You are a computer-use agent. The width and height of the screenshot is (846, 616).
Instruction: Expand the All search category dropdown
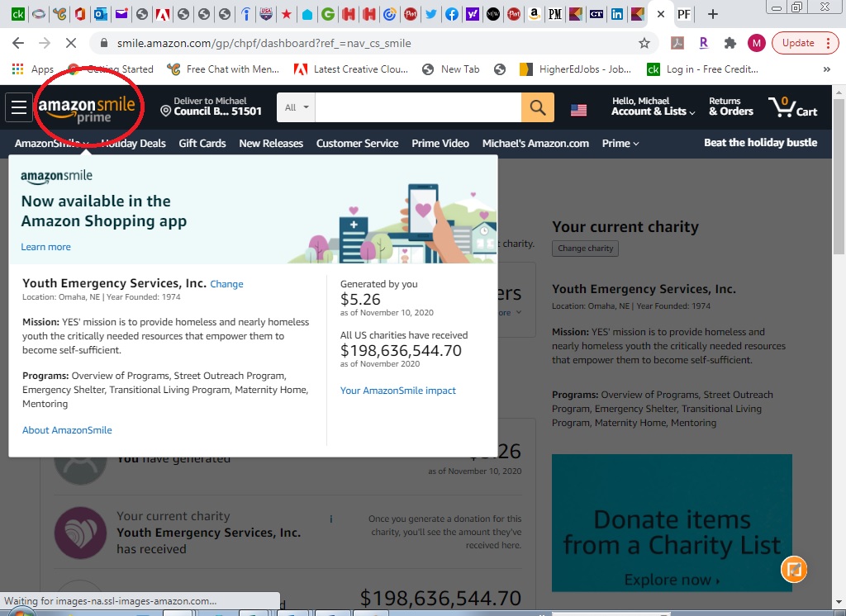click(296, 107)
